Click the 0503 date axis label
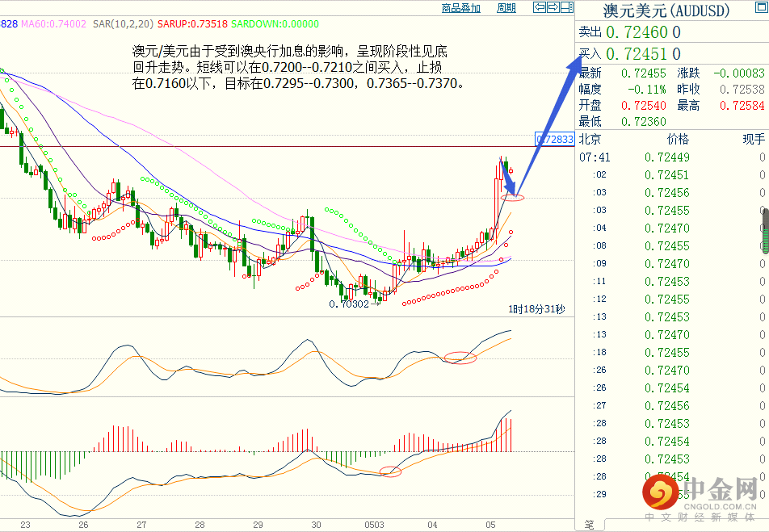The width and height of the screenshot is (769, 532). coord(374,525)
